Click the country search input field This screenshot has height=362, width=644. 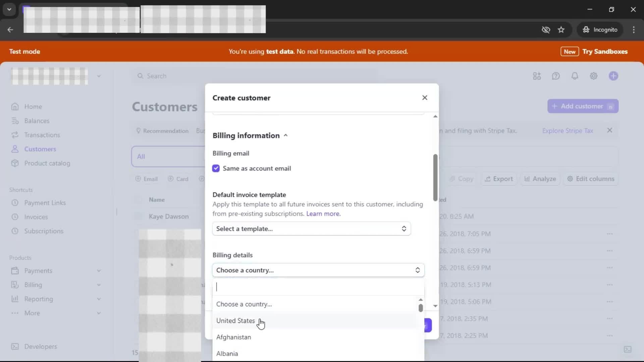pos(318,287)
